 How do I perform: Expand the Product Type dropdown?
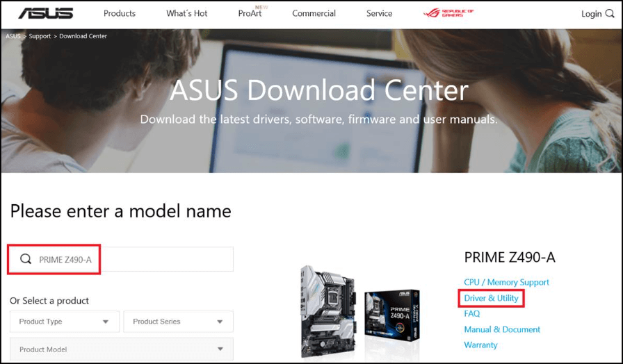pyautogui.click(x=64, y=322)
